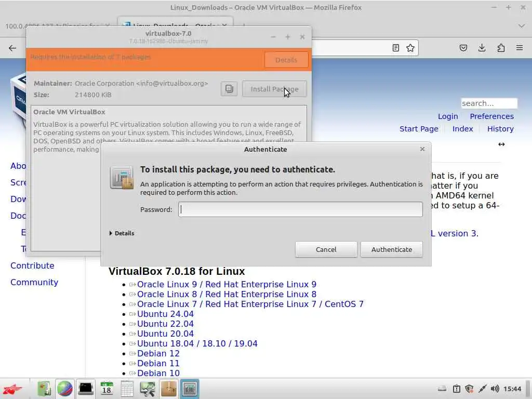This screenshot has height=399, width=532.
Task: Click the removable drive tray icon
Action: 442,389
